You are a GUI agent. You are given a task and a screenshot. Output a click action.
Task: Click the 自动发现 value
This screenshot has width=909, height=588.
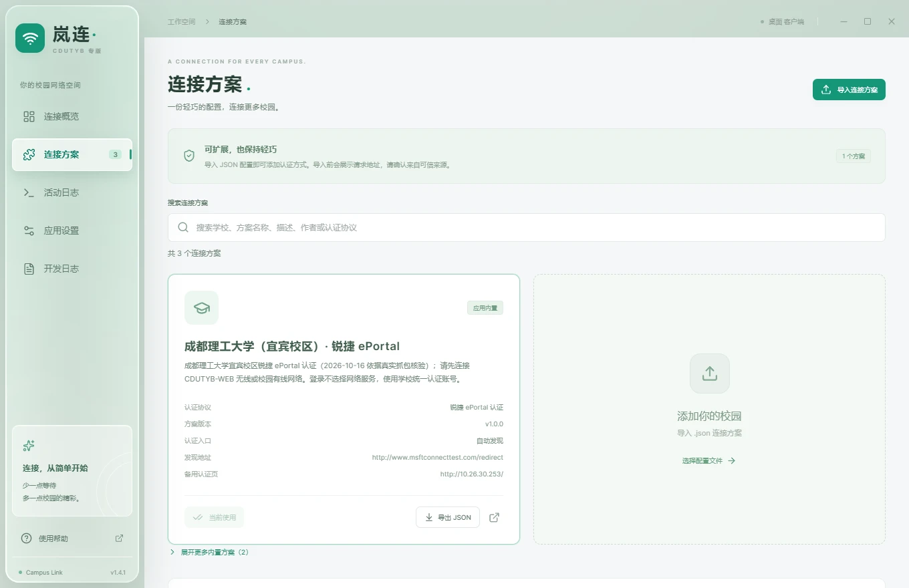click(490, 441)
